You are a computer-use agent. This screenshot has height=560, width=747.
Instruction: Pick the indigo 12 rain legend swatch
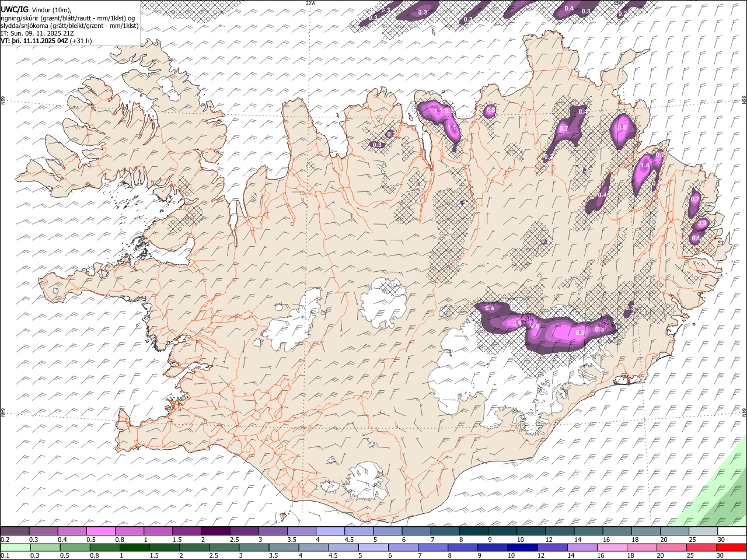tap(551, 548)
